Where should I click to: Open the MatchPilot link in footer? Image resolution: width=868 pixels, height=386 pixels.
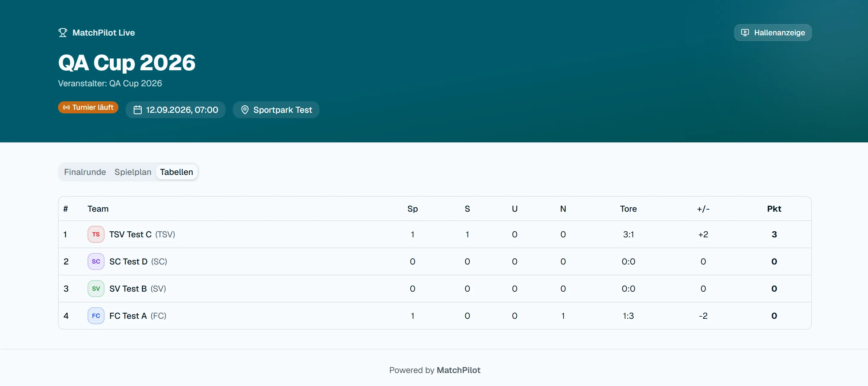pyautogui.click(x=458, y=370)
